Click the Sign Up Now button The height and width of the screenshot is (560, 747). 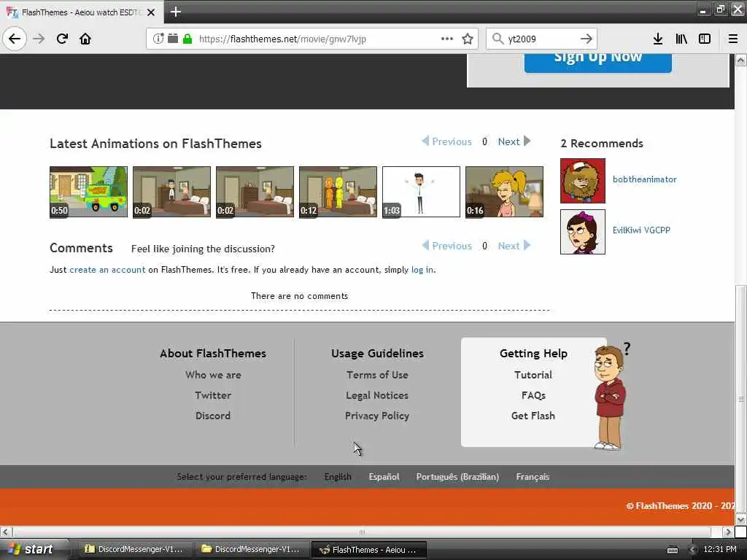point(598,61)
